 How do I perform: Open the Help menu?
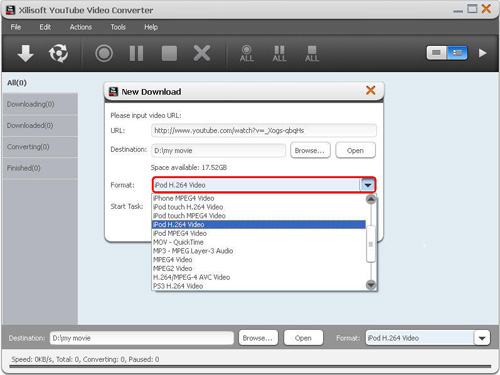coord(151,27)
